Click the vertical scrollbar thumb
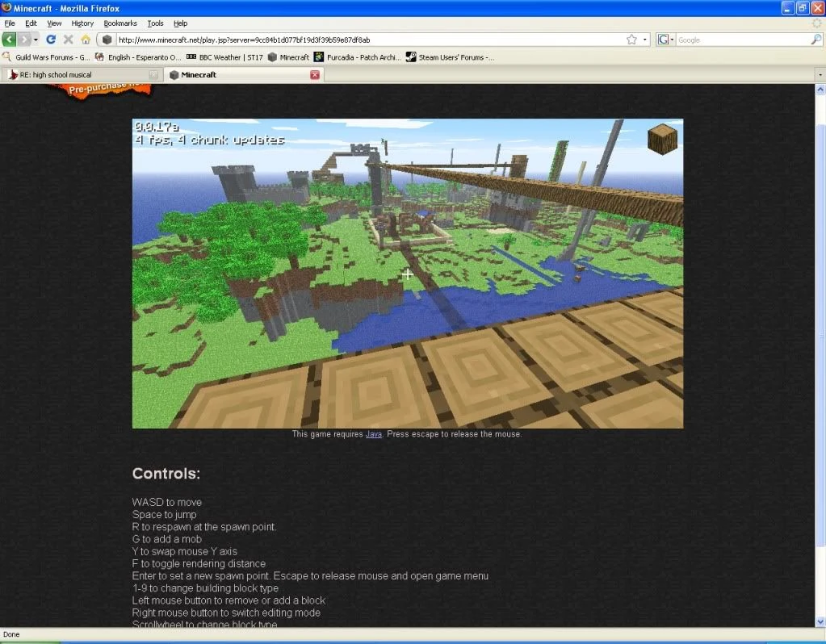 [x=820, y=336]
